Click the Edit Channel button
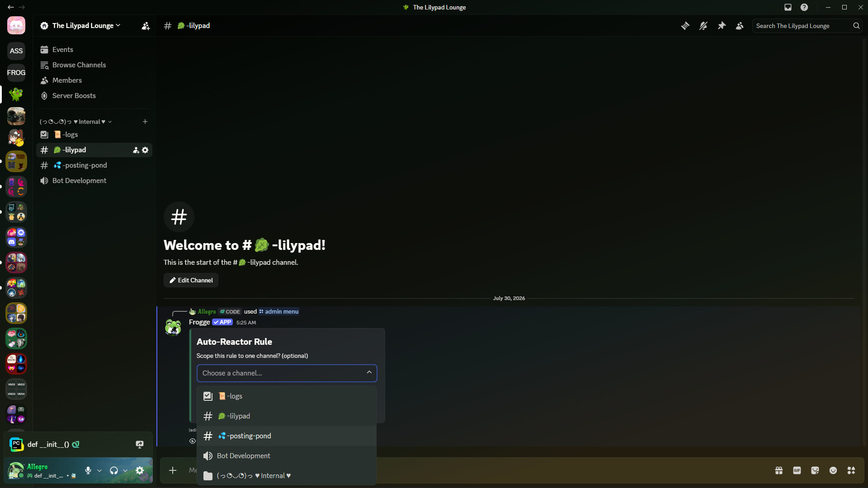This screenshot has height=488, width=868. coord(191,280)
